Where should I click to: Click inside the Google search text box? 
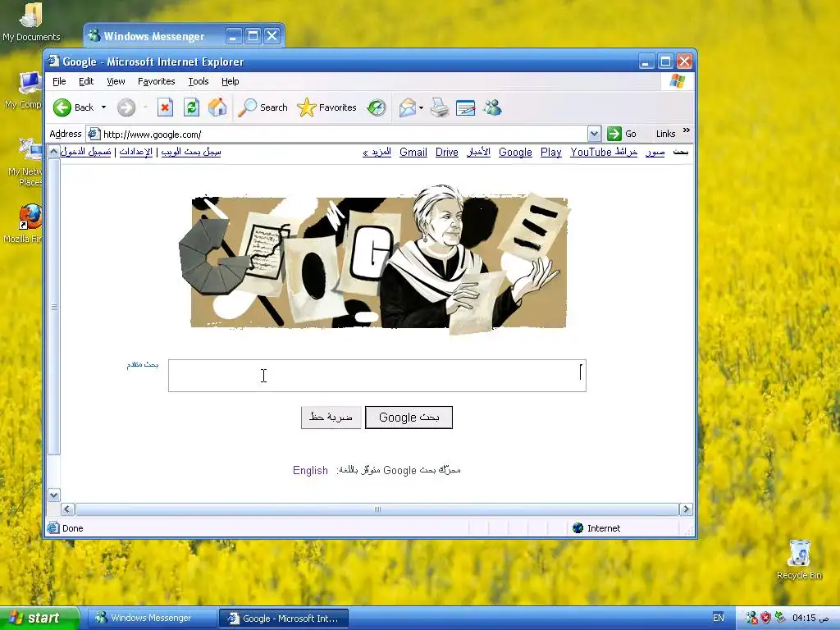point(377,376)
